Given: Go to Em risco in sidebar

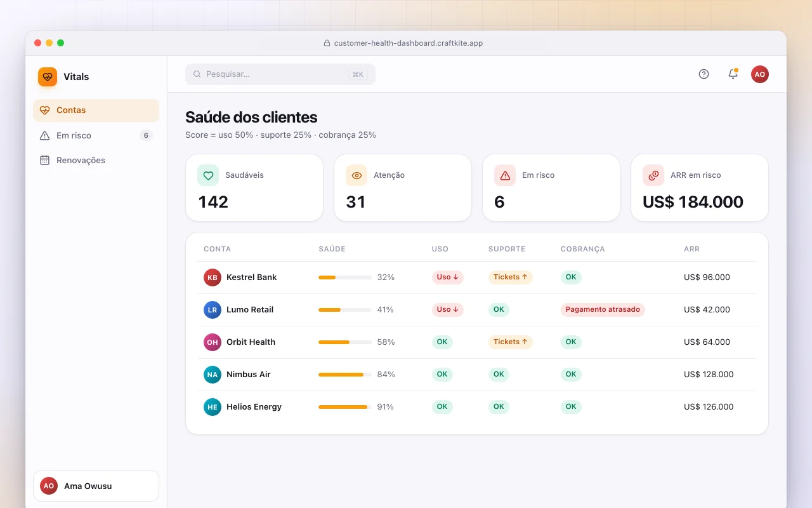Looking at the screenshot, I should (96, 135).
